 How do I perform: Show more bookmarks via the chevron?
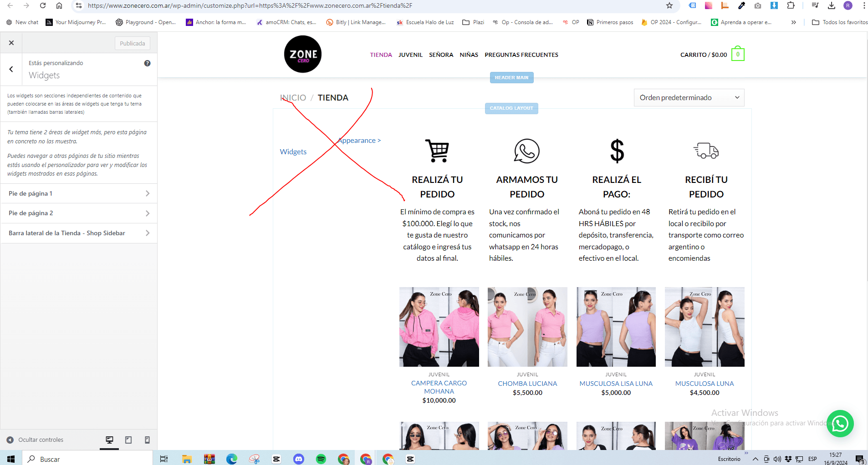(x=794, y=22)
